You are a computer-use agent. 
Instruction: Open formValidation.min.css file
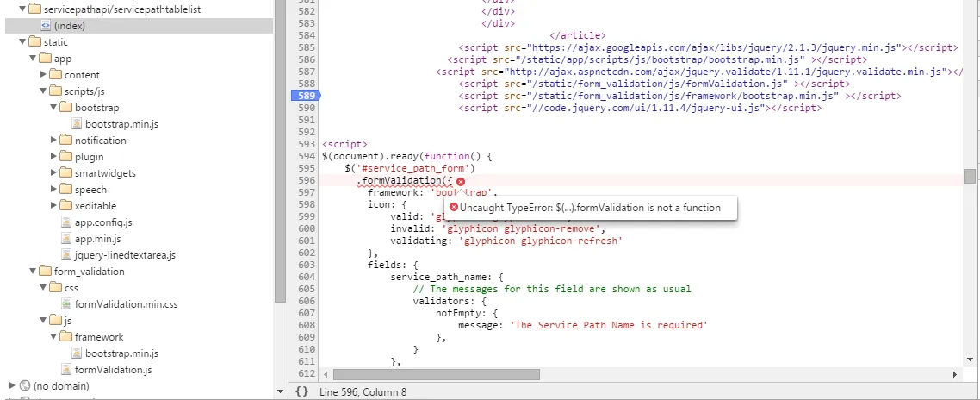[127, 304]
